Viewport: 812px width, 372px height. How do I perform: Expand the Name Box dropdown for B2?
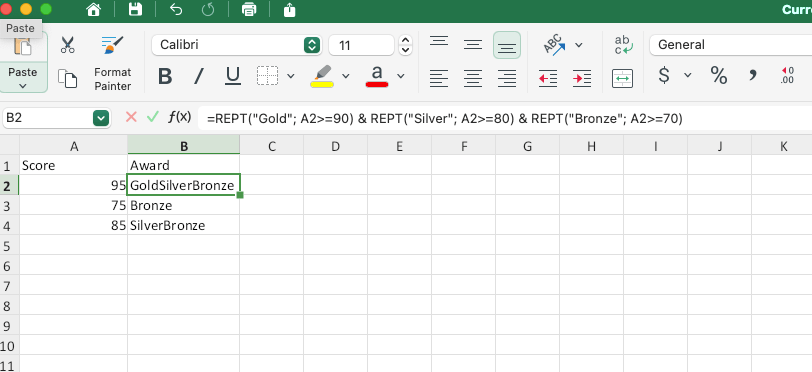[x=100, y=118]
